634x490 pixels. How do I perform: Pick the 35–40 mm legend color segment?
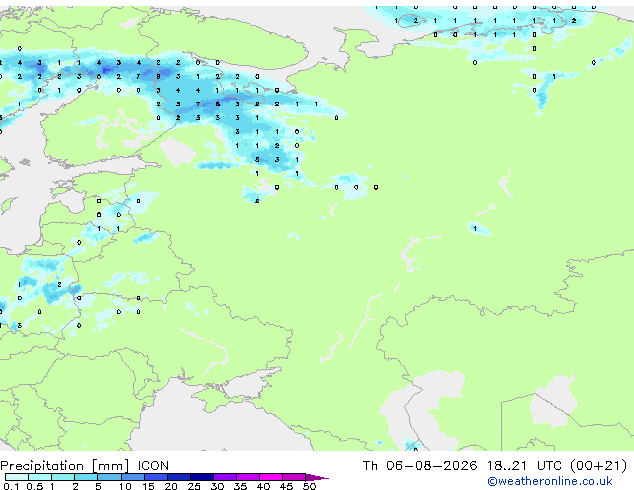[247, 477]
